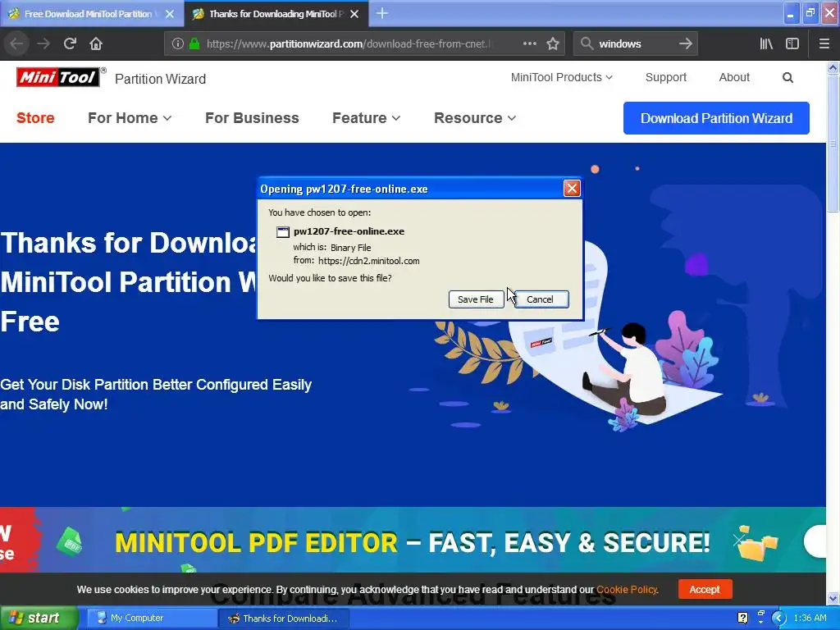
Task: Click the green padlock security icon
Action: pyautogui.click(x=194, y=44)
